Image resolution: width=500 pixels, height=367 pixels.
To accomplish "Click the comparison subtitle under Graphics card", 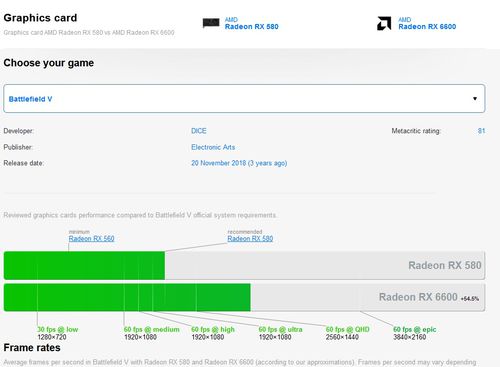I will (89, 32).
